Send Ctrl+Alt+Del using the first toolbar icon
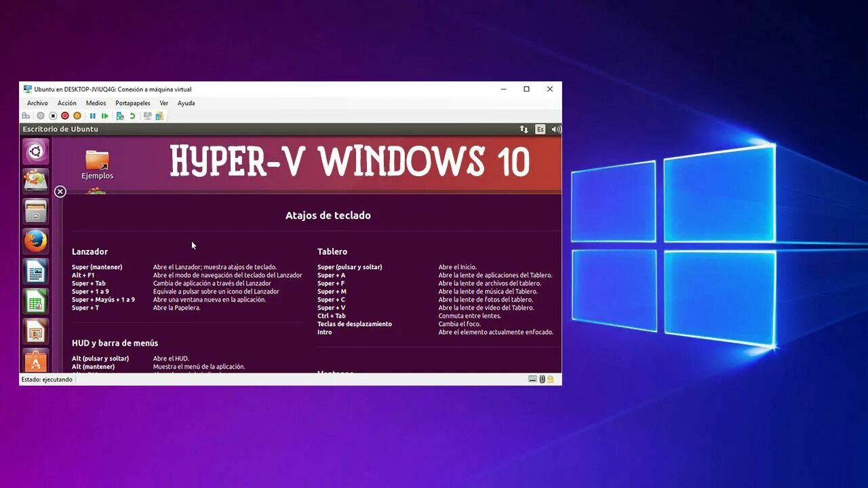Screen dimensions: 868x488 click(x=26, y=116)
